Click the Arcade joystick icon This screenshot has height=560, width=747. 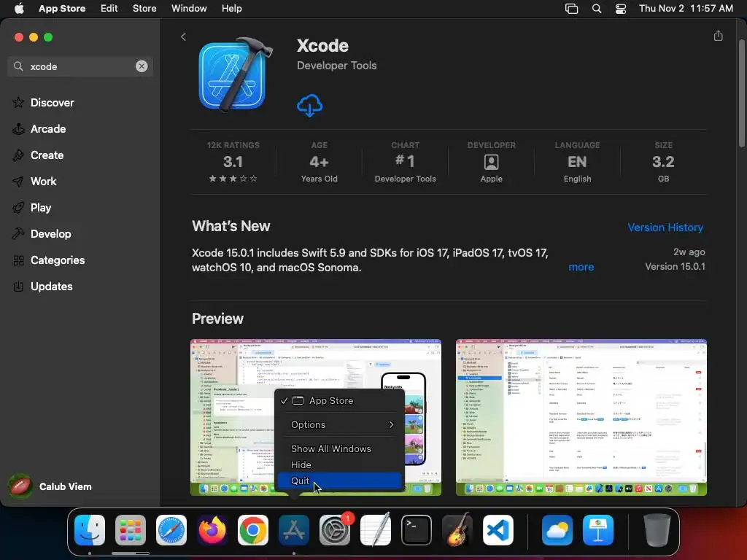(18, 128)
